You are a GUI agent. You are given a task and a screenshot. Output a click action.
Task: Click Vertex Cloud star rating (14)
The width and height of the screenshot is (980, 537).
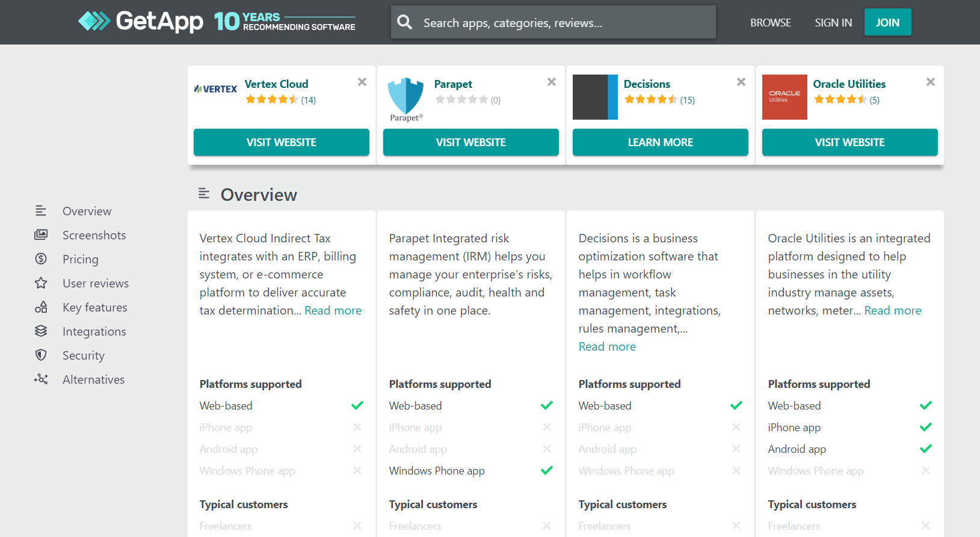point(280,100)
